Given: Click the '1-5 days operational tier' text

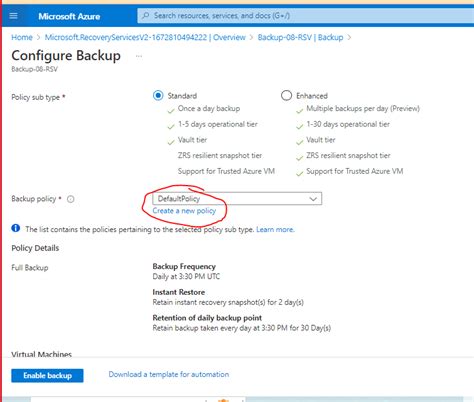Looking at the screenshot, I should (x=218, y=124).
